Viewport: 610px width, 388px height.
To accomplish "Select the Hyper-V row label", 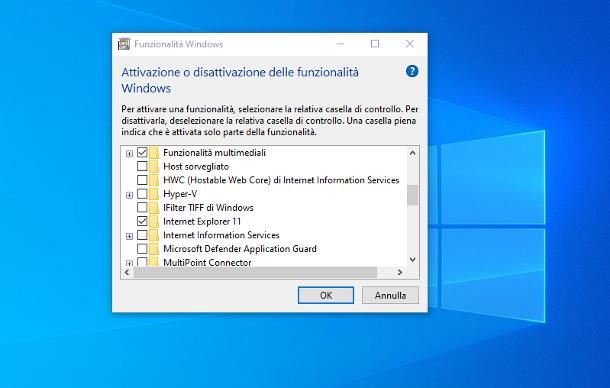I will (180, 194).
